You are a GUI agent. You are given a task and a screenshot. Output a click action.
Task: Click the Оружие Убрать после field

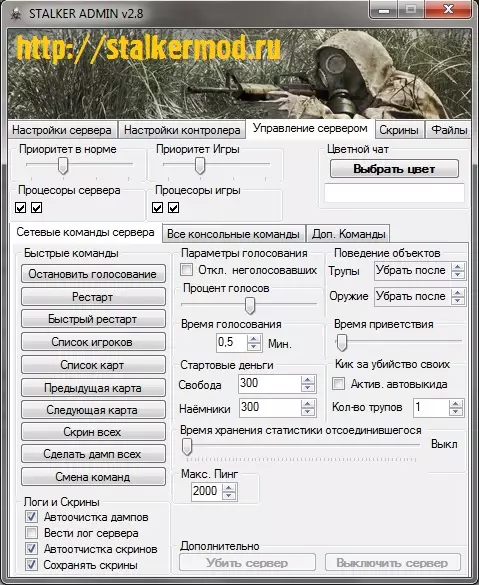tap(412, 297)
